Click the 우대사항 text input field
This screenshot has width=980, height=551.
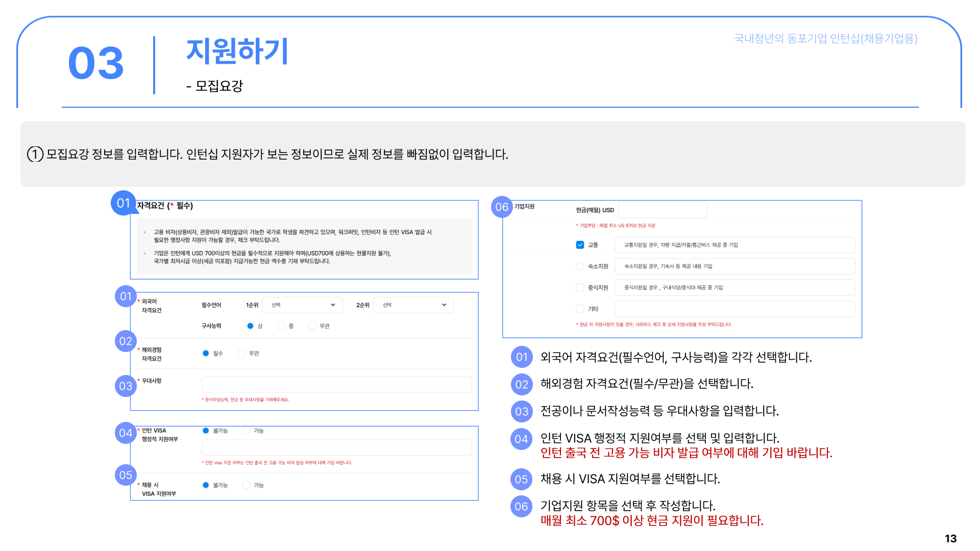[336, 384]
